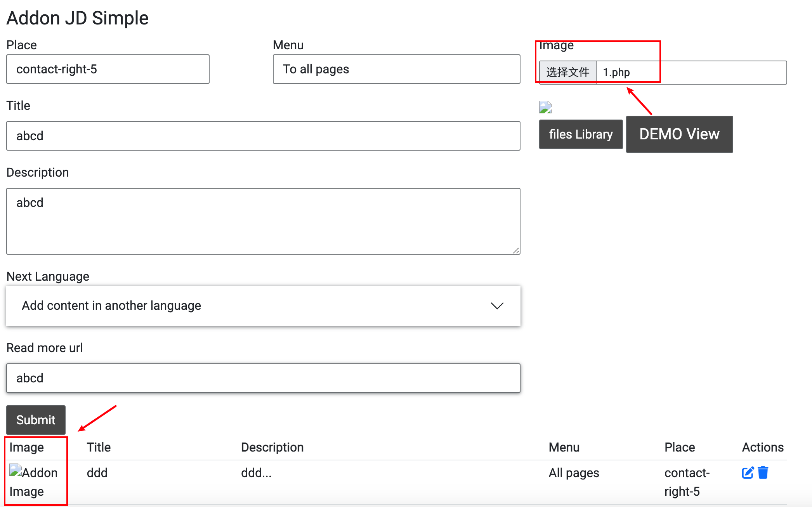Image resolution: width=812 pixels, height=507 pixels.
Task: Click the broken image preview under file input
Action: [x=545, y=107]
